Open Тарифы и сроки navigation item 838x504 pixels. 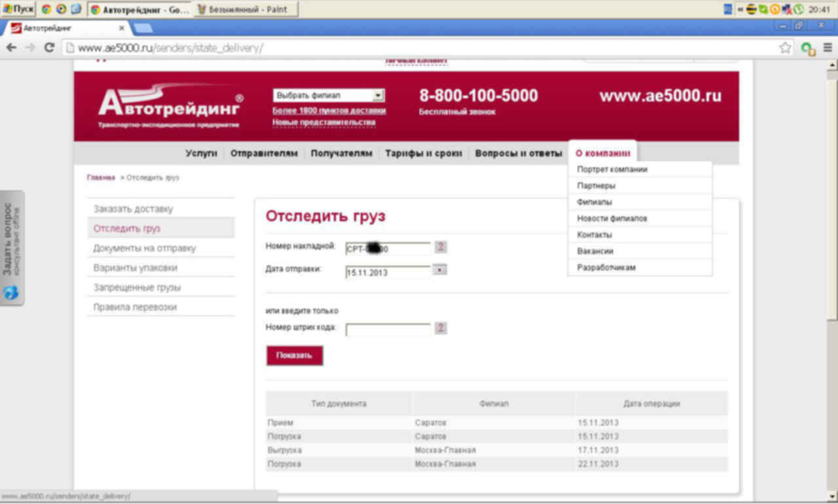coord(423,153)
